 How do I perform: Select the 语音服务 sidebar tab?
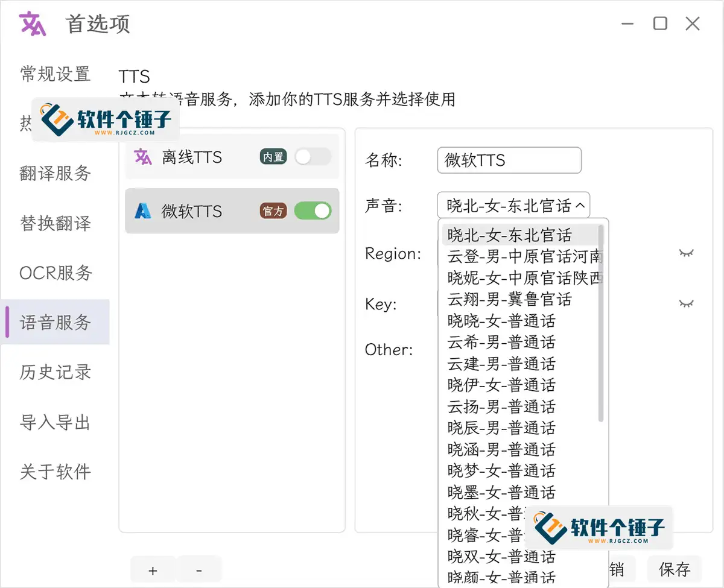[55, 323]
